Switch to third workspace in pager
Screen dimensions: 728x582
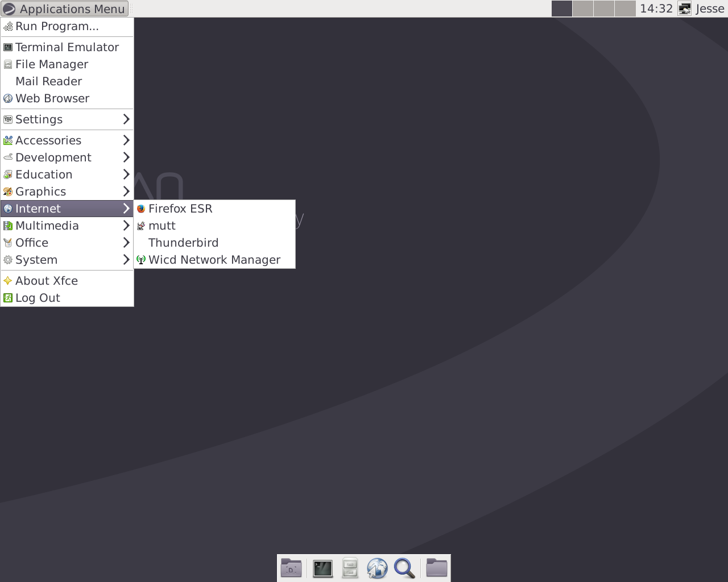click(x=604, y=9)
